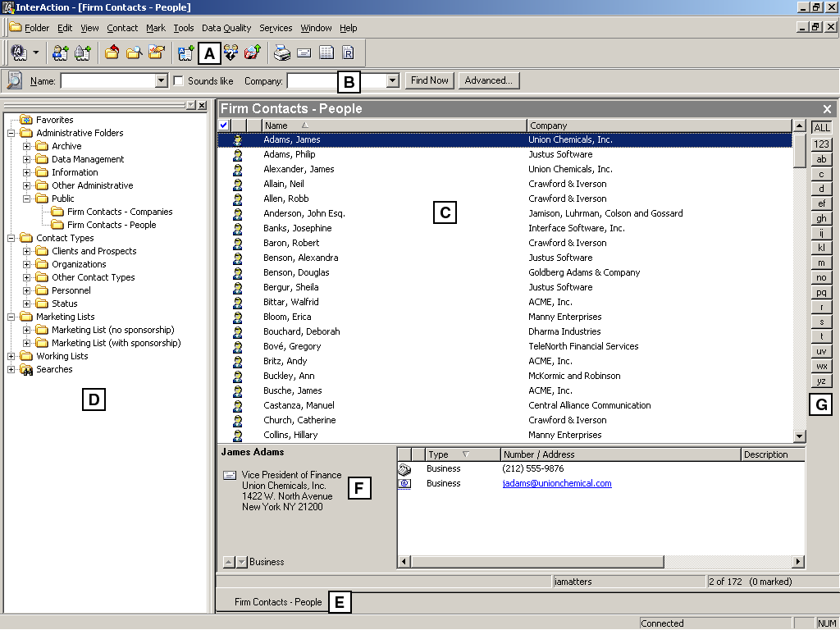Viewport: 840px width, 630px height.
Task: Enable the Sounds like checkbox
Action: click(178, 80)
